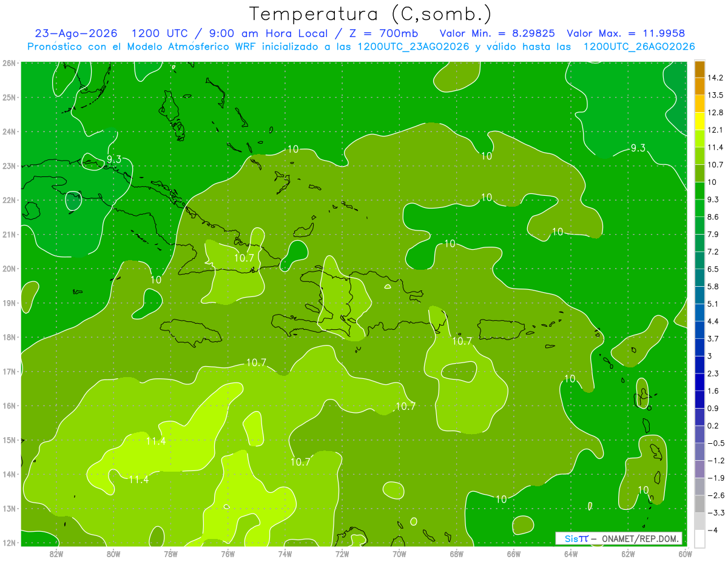728x562 pixels.
Task: Click the 13.5 value on the color legend
Action: 716,95
